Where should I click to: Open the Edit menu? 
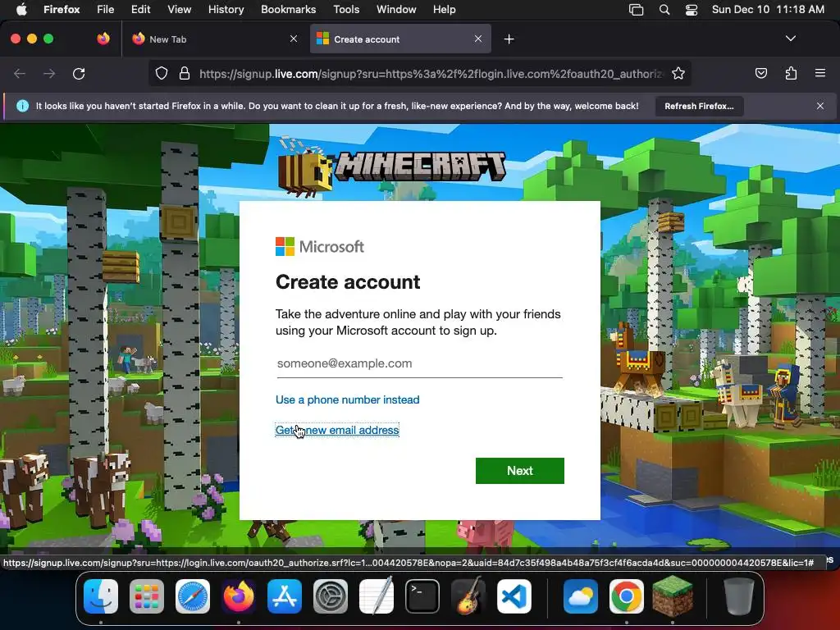(140, 9)
